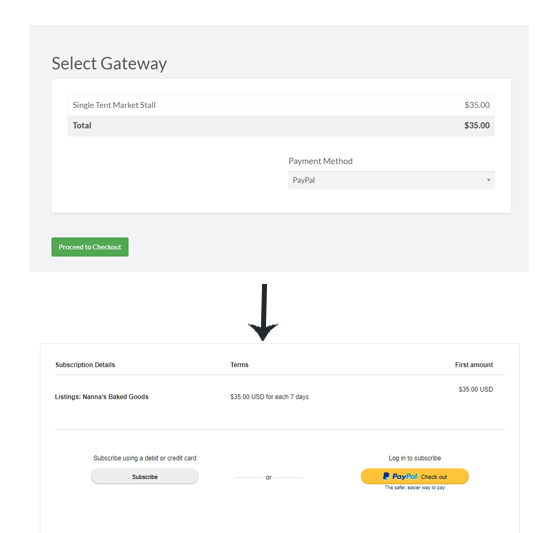Click Listings: Nanna's Baked Goods text
This screenshot has height=533, width=548.
tap(102, 397)
